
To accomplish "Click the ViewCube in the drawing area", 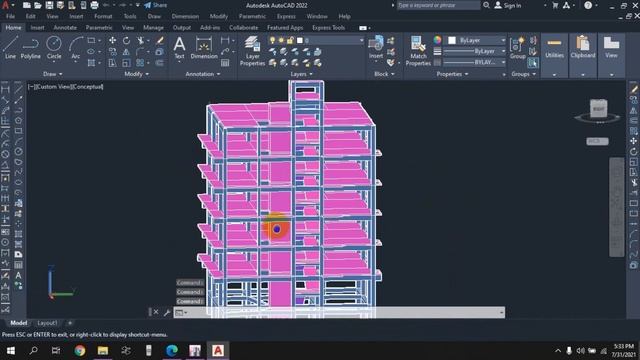I will pyautogui.click(x=598, y=109).
